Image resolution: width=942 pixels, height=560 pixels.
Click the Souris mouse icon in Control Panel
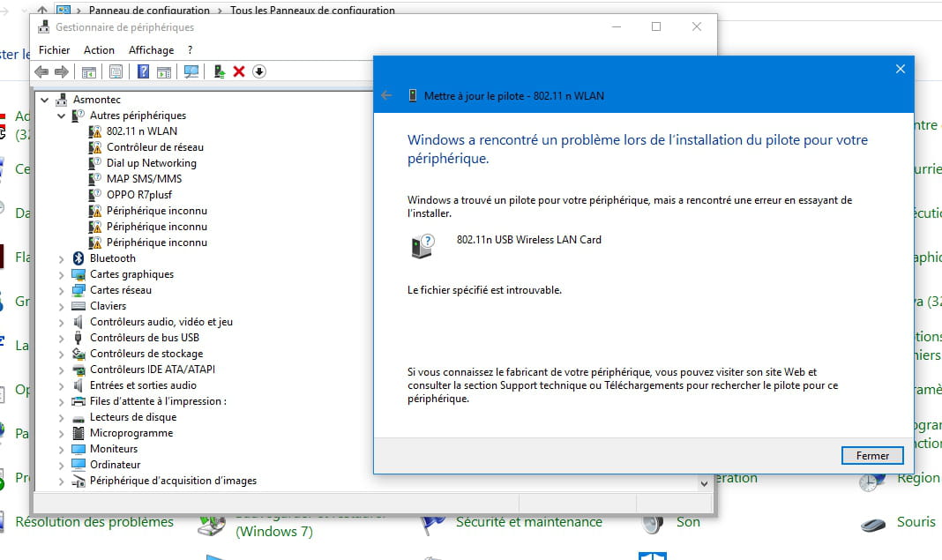pyautogui.click(x=873, y=525)
